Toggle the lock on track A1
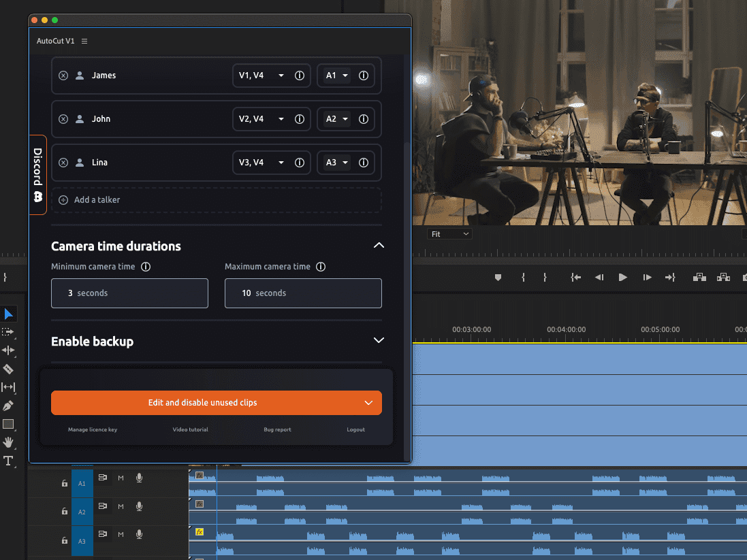 tap(64, 484)
